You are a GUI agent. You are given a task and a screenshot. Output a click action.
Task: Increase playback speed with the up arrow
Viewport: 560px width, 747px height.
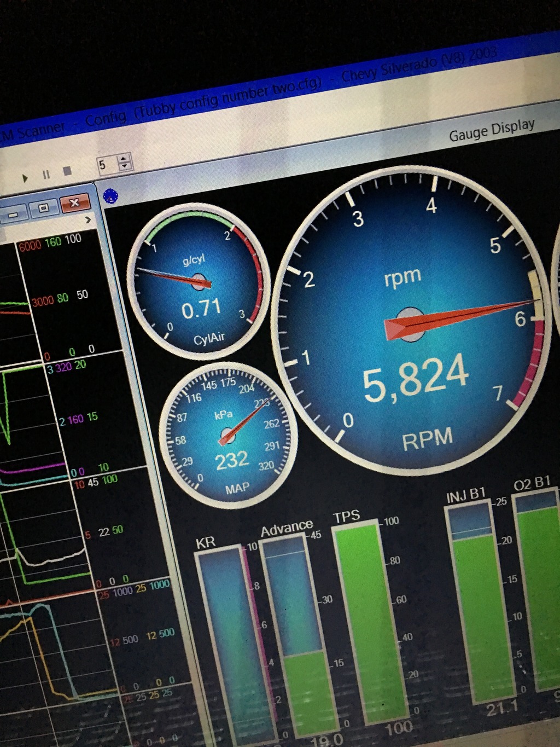click(x=124, y=158)
